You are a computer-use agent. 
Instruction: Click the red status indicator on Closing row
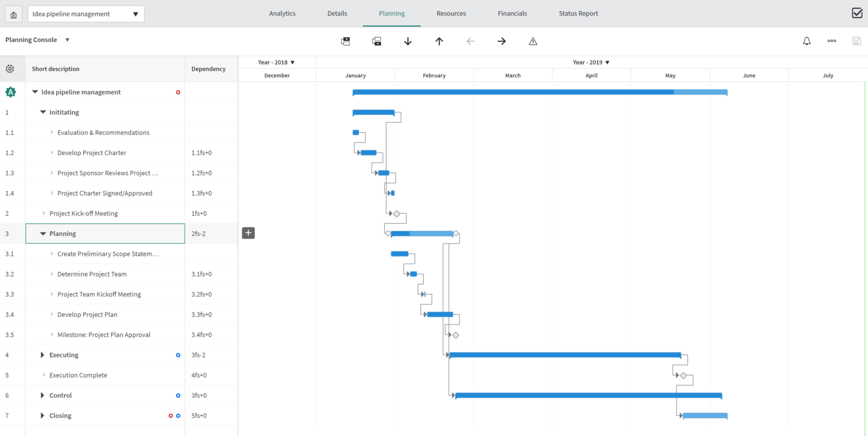[171, 415]
